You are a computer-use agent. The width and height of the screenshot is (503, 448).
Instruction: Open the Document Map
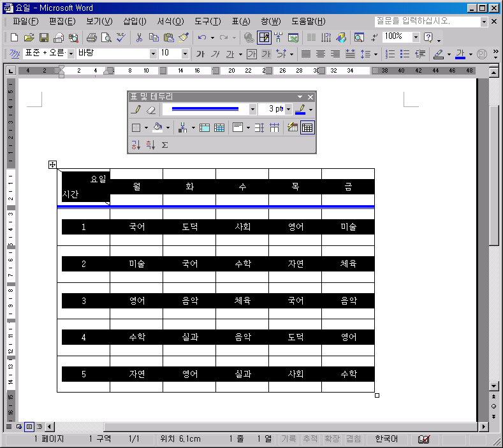[x=359, y=38]
